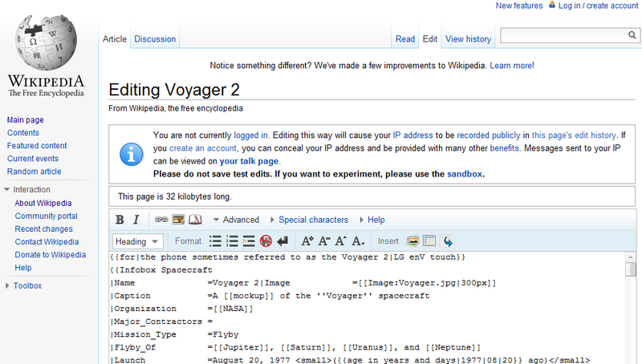The image size is (642, 364).
Task: Visit the Community portal
Action: [47, 216]
